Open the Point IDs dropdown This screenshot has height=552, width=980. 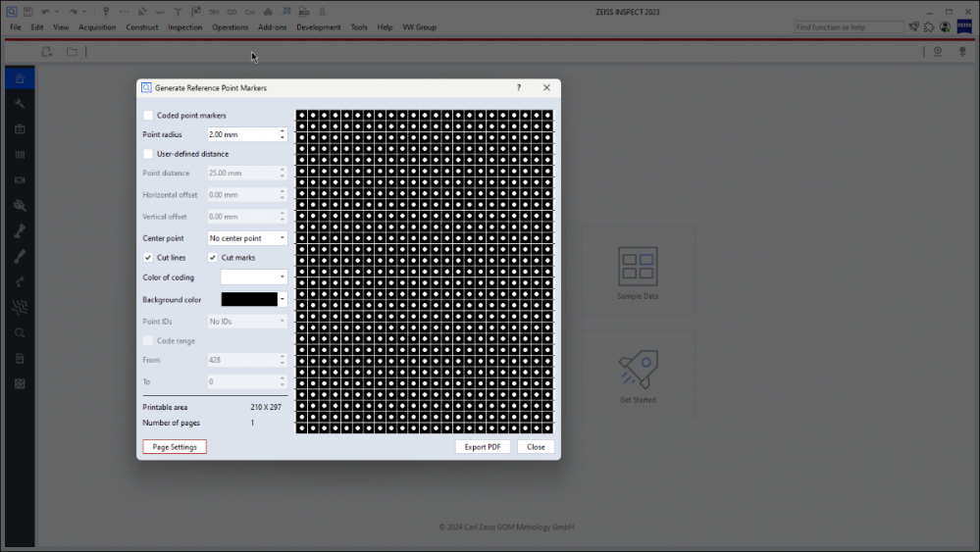pyautogui.click(x=247, y=322)
